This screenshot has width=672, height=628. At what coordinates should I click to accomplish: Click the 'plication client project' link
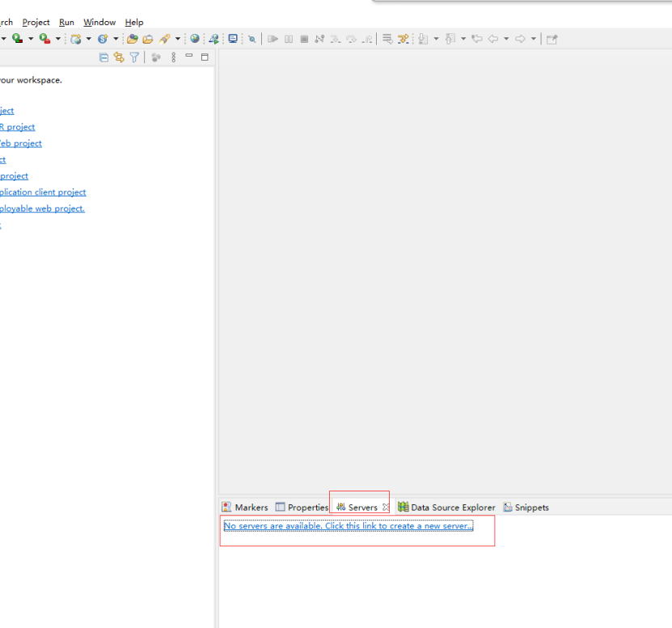click(43, 192)
